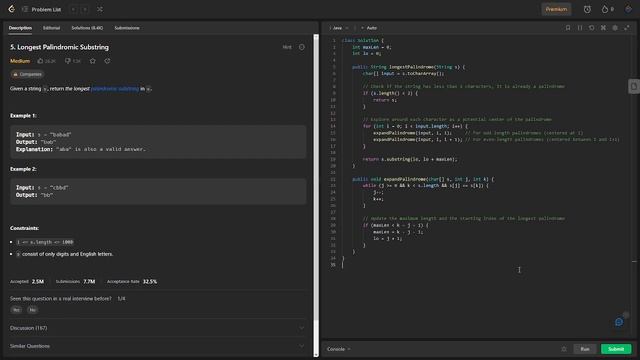Viewport: 640px width, 360px height.
Task: Expand the Console panel
Action: [338, 349]
